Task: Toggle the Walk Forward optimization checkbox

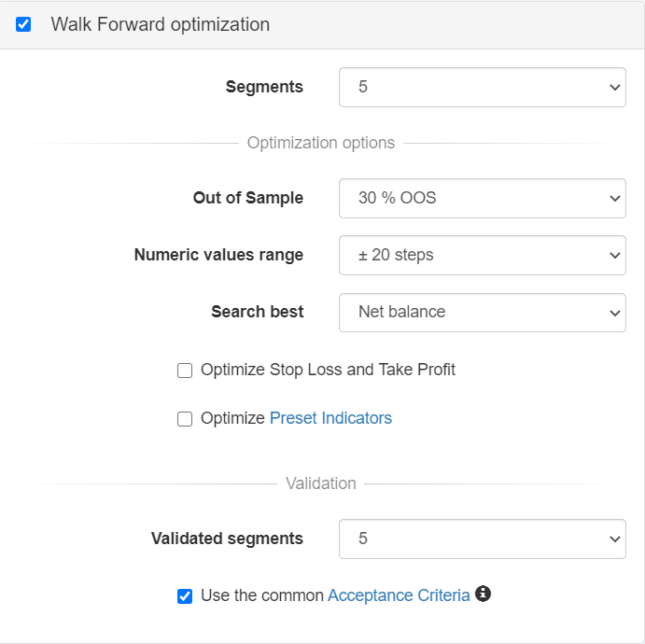Action: point(24,24)
